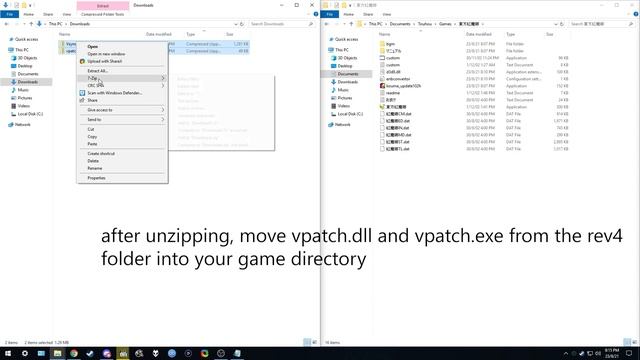
Task: Select Desktop in Downloads window sidebar
Action: pos(25,66)
